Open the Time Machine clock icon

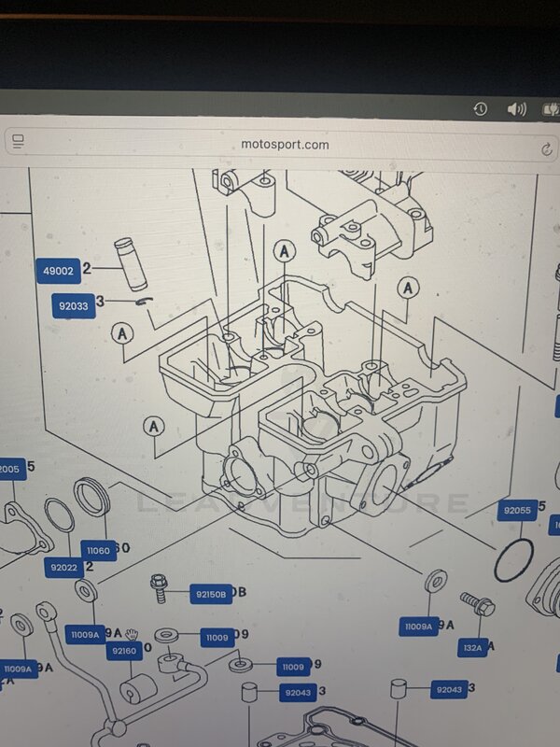coord(481,109)
